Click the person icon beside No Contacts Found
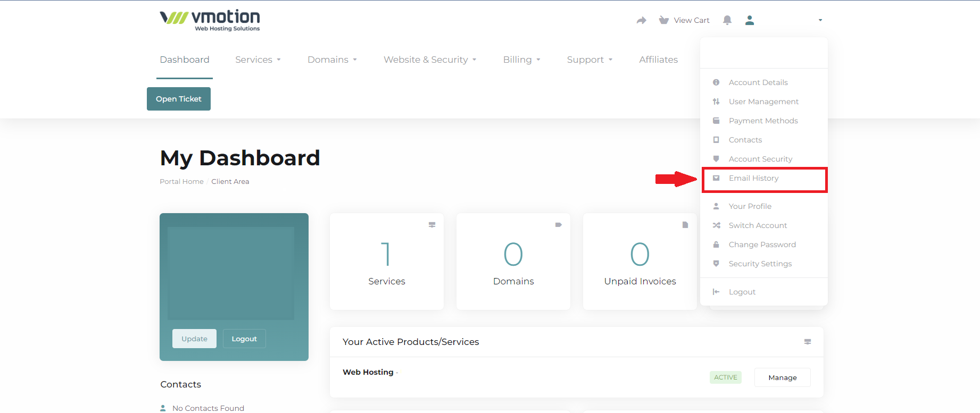 tap(163, 408)
